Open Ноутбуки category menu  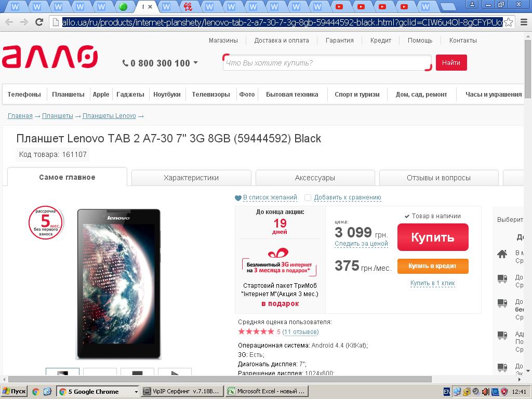[x=167, y=95]
